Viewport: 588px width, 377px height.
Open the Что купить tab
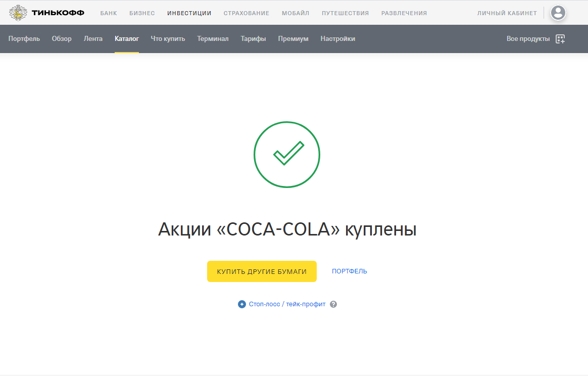point(168,38)
